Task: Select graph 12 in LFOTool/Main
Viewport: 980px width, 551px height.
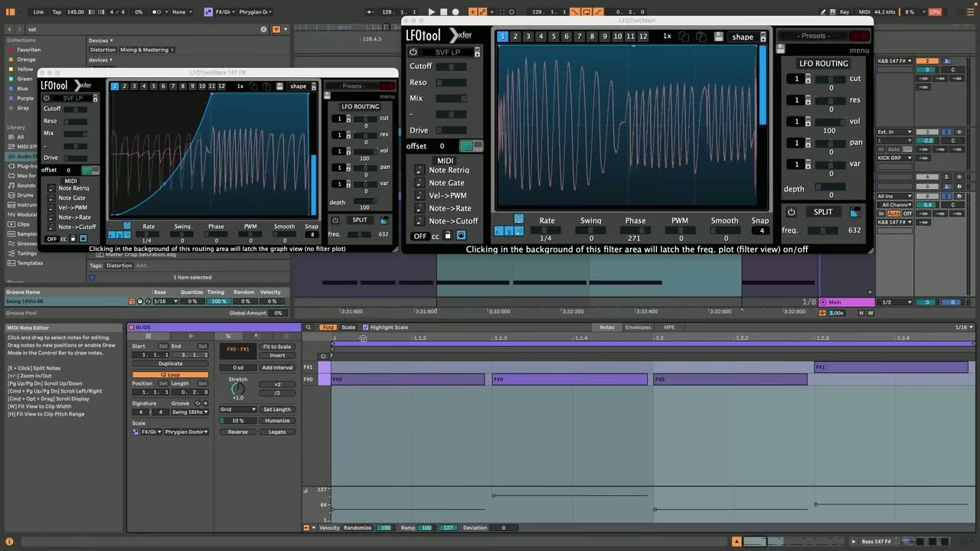Action: tap(643, 36)
